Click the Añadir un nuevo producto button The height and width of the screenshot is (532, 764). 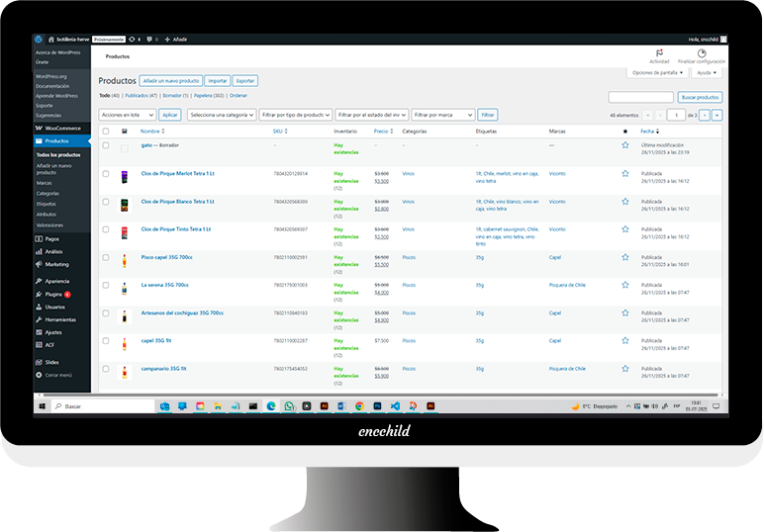pyautogui.click(x=170, y=80)
